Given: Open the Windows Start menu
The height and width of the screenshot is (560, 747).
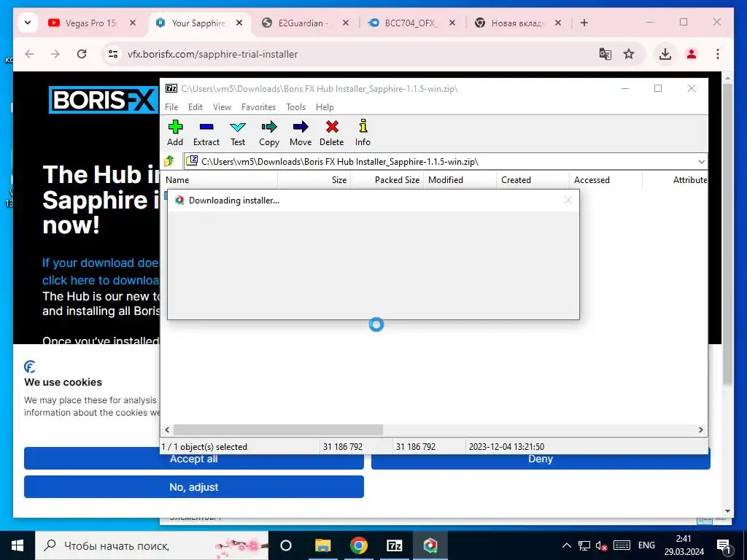Looking at the screenshot, I should pyautogui.click(x=18, y=545).
